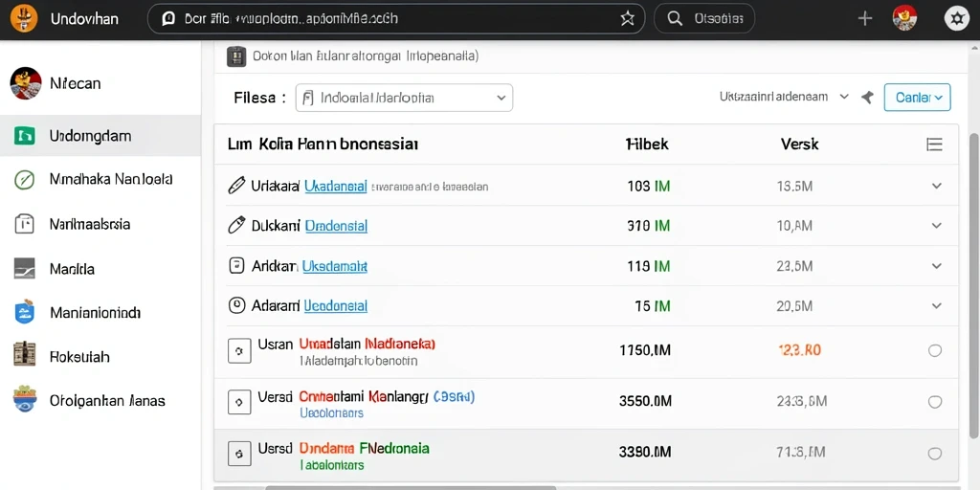Click the Lim Kolta Hann column header
Screen dimensions: 980x490
click(323, 145)
